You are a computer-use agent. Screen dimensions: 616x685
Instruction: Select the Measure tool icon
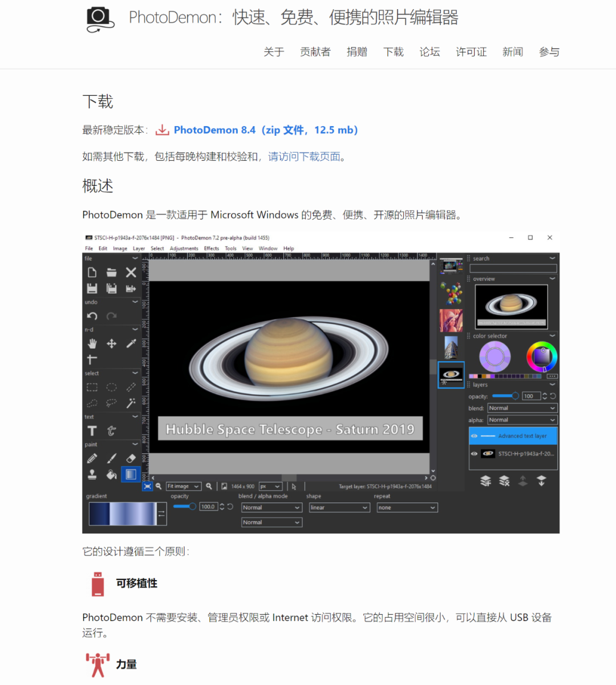(x=92, y=359)
